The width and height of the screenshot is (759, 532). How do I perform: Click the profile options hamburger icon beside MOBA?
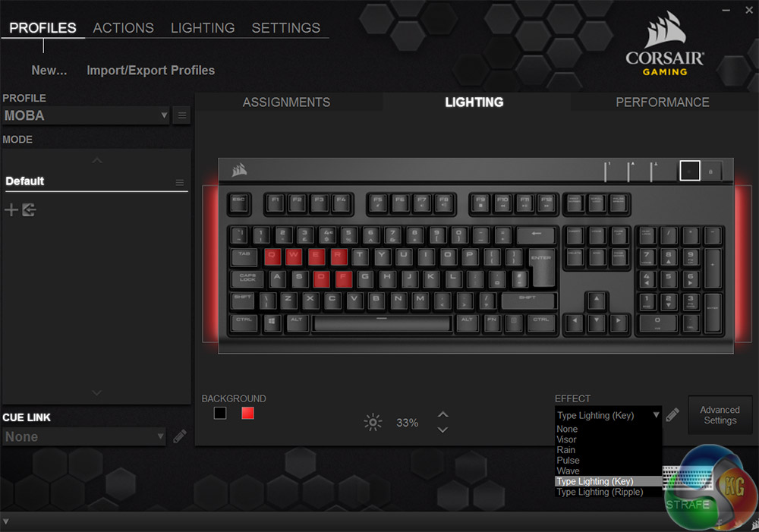tap(182, 115)
